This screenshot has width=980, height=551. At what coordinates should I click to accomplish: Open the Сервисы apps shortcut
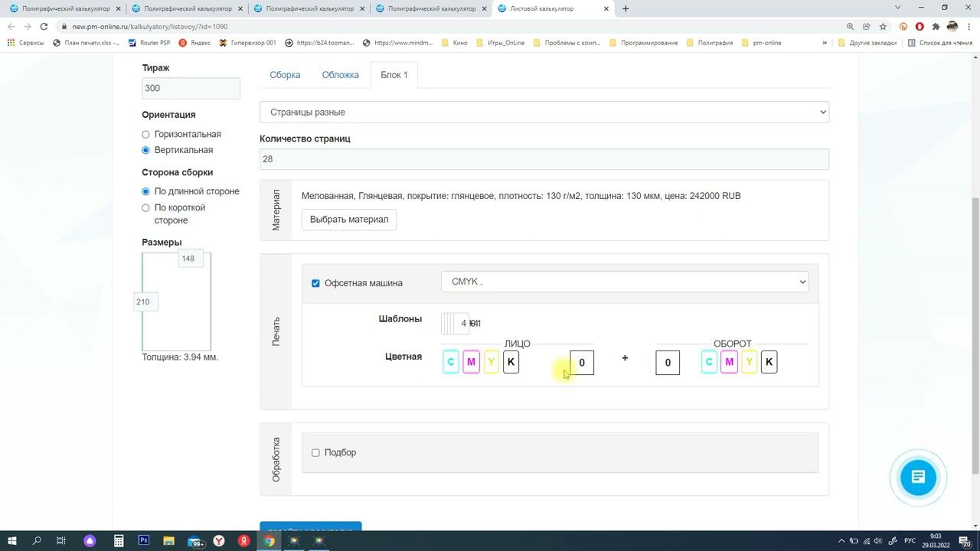tap(25, 43)
